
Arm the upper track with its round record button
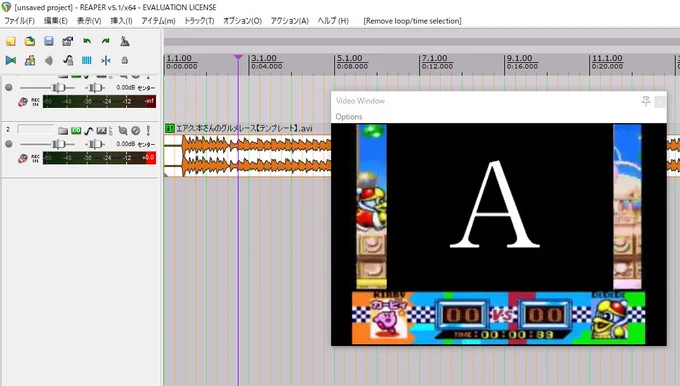pyautogui.click(x=9, y=88)
